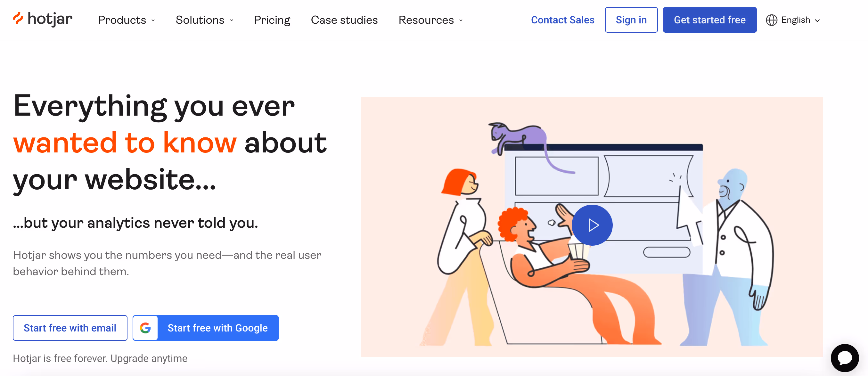
Task: Click Get started free button
Action: coord(710,20)
